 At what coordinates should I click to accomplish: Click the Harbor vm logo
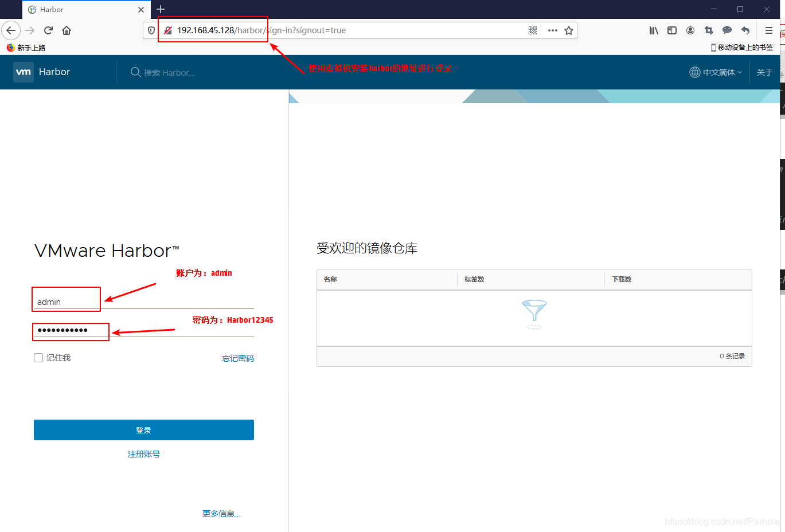(x=24, y=72)
